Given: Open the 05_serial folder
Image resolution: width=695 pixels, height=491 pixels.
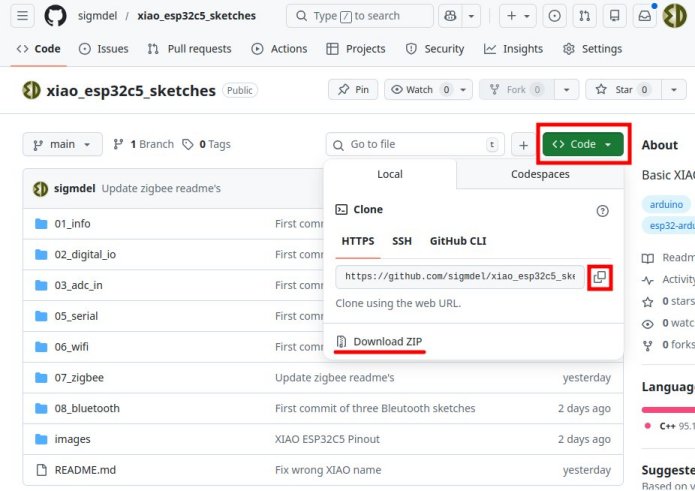Looking at the screenshot, I should (76, 316).
